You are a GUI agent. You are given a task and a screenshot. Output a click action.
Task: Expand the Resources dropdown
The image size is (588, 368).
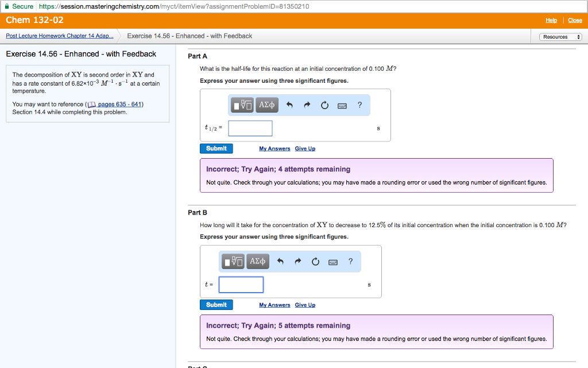[x=560, y=37]
